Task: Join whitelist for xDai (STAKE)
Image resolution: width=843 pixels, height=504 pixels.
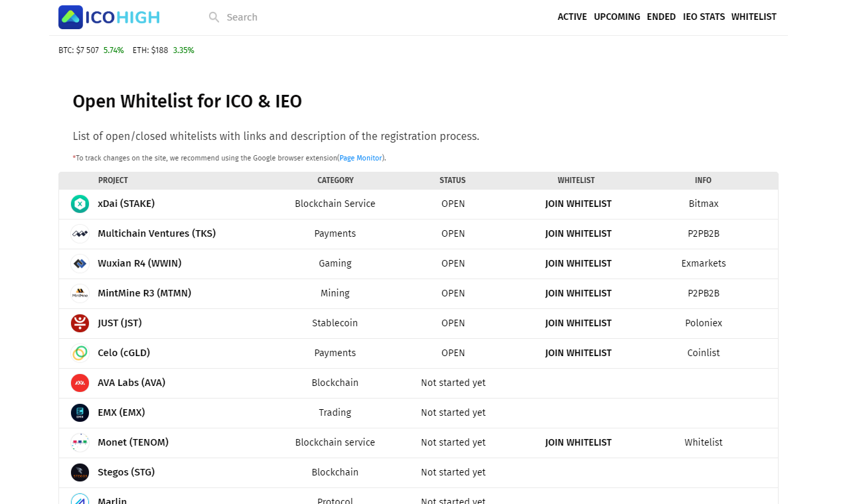Action: 579,204
